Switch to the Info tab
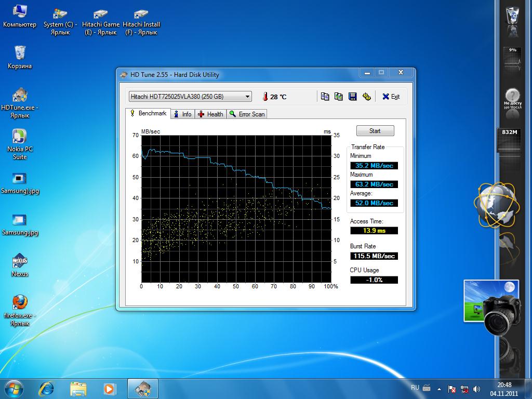This screenshot has height=399, width=532. tap(182, 114)
